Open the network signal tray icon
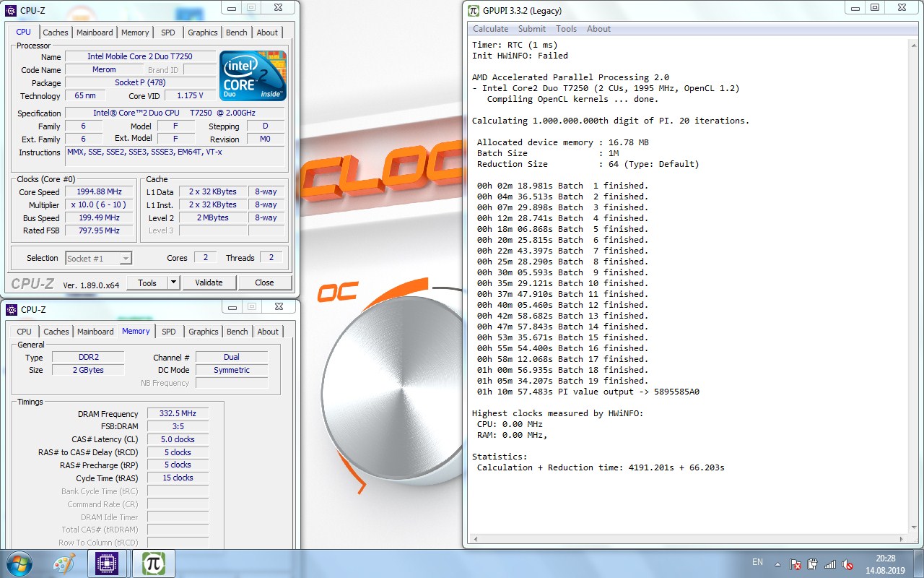 pyautogui.click(x=830, y=564)
